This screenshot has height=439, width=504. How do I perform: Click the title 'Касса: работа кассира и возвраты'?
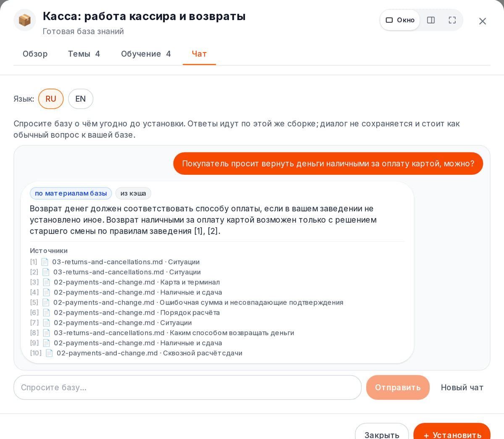pos(144,16)
